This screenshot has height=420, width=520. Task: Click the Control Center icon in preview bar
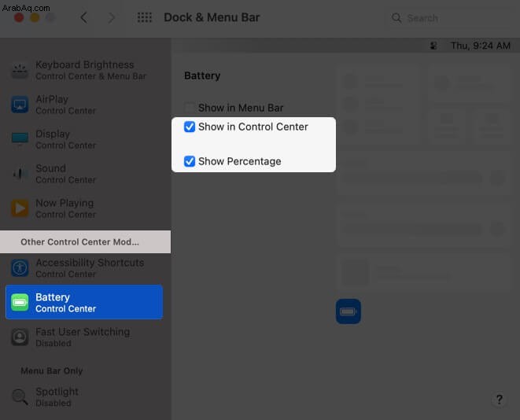click(433, 46)
